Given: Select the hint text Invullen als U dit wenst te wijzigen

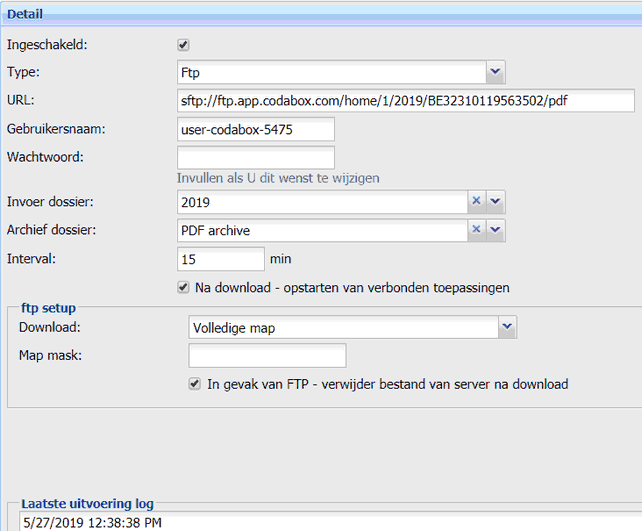Looking at the screenshot, I should click(278, 179).
